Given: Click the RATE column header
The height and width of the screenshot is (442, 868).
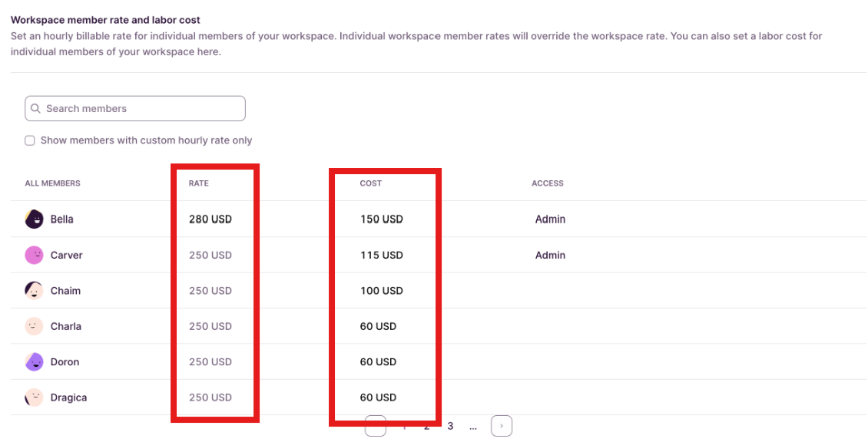Looking at the screenshot, I should tap(198, 183).
